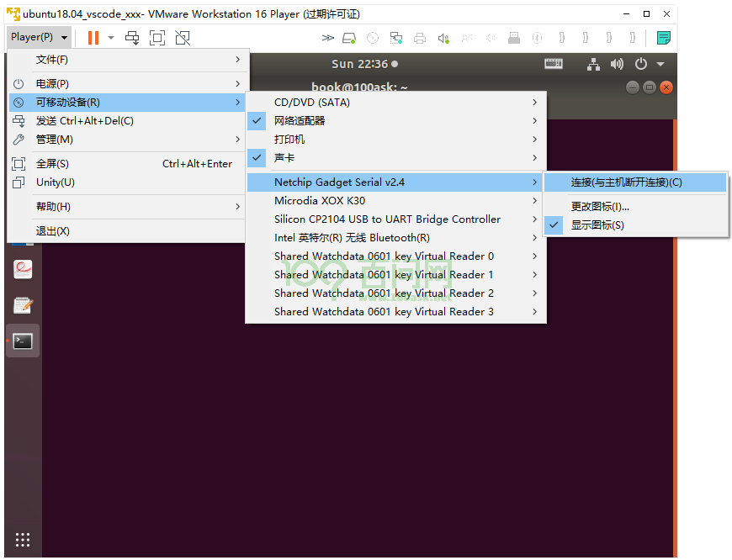Screen dimensions: 732x560
Task: Open the Player(P) dropdown menu
Action: [40, 37]
